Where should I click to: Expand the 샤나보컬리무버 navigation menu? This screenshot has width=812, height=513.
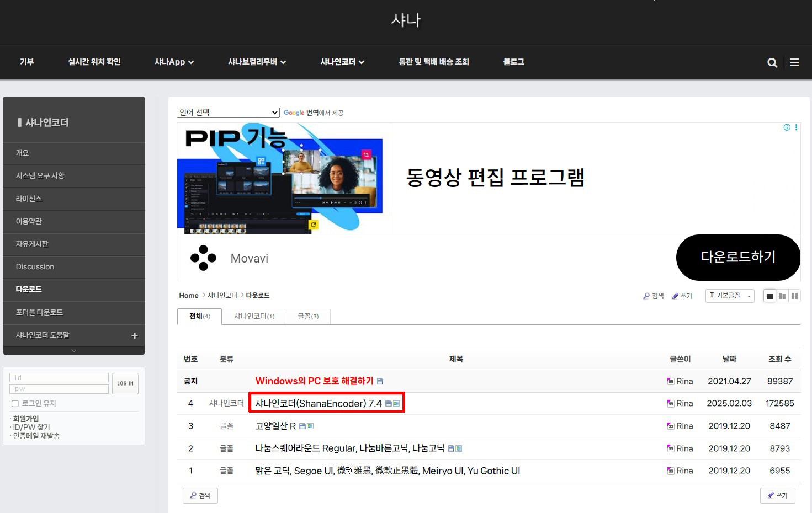point(257,62)
